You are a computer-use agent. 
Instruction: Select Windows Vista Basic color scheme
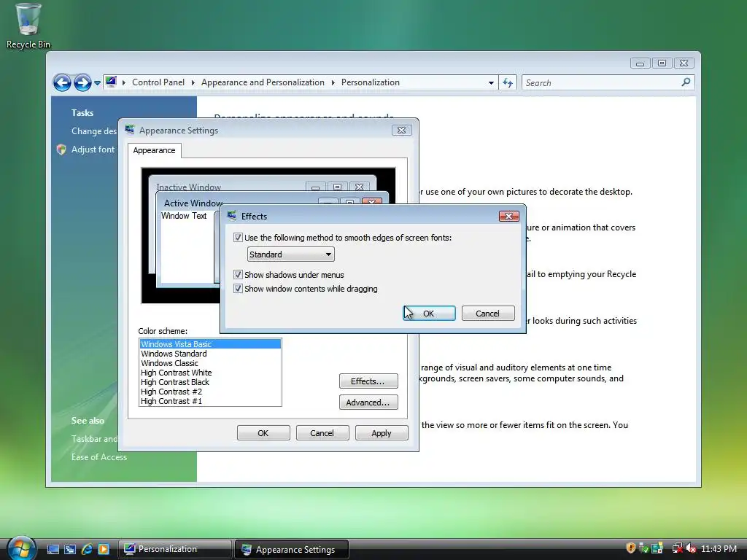coord(210,344)
